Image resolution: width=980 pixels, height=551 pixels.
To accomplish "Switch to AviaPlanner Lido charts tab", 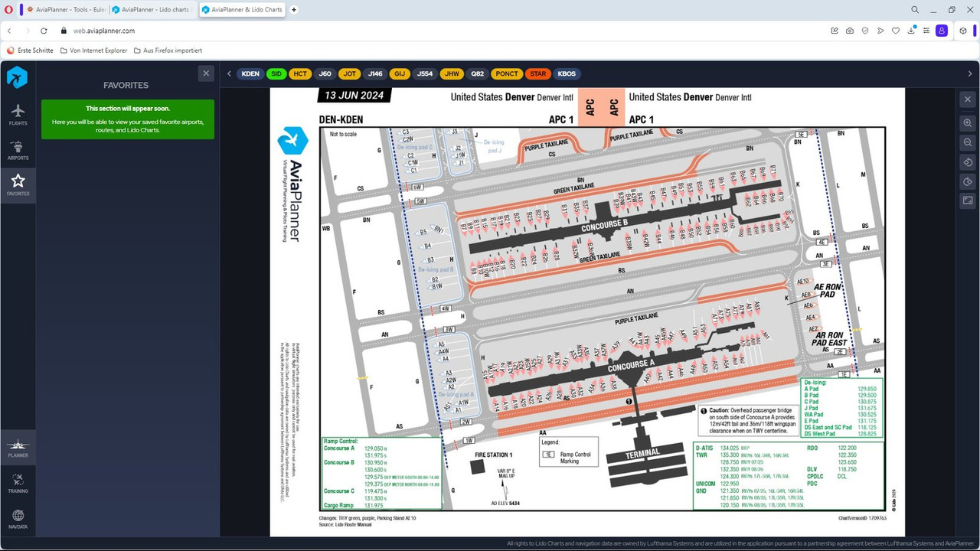I will click(152, 10).
